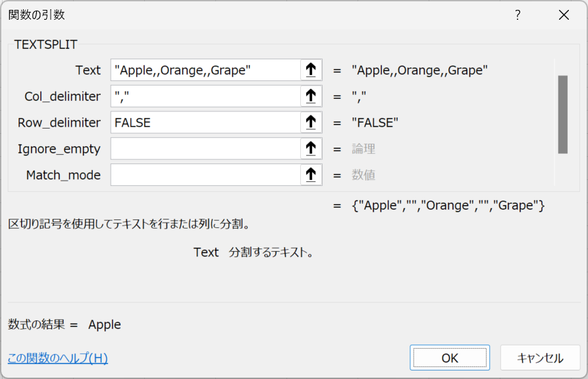Image resolution: width=588 pixels, height=379 pixels.
Task: Select range via Ignore_empty arrow icon
Action: [311, 148]
